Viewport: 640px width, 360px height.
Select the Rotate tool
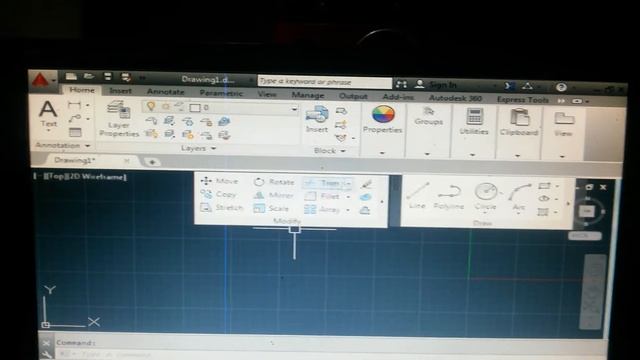pyautogui.click(x=274, y=182)
